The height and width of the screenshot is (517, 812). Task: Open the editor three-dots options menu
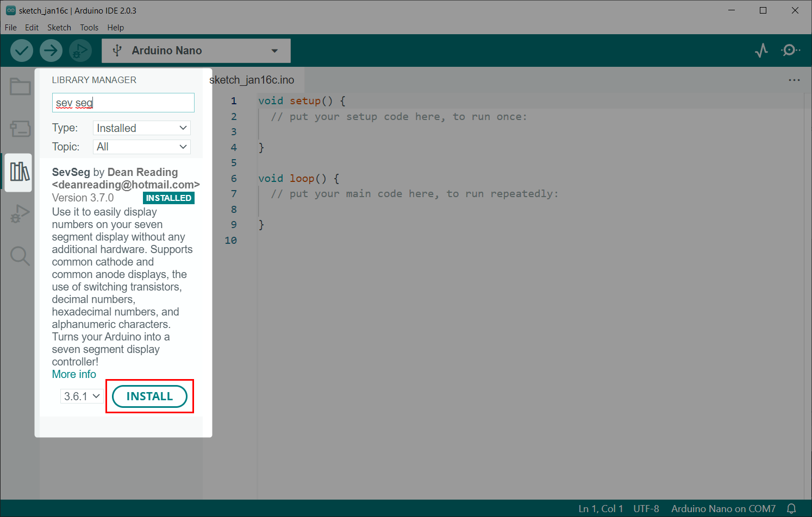tap(794, 80)
